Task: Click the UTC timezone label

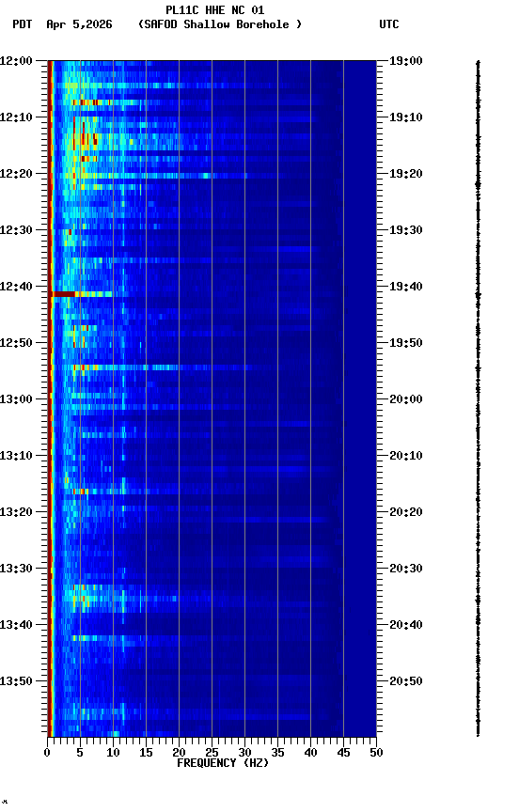Action: (x=389, y=24)
